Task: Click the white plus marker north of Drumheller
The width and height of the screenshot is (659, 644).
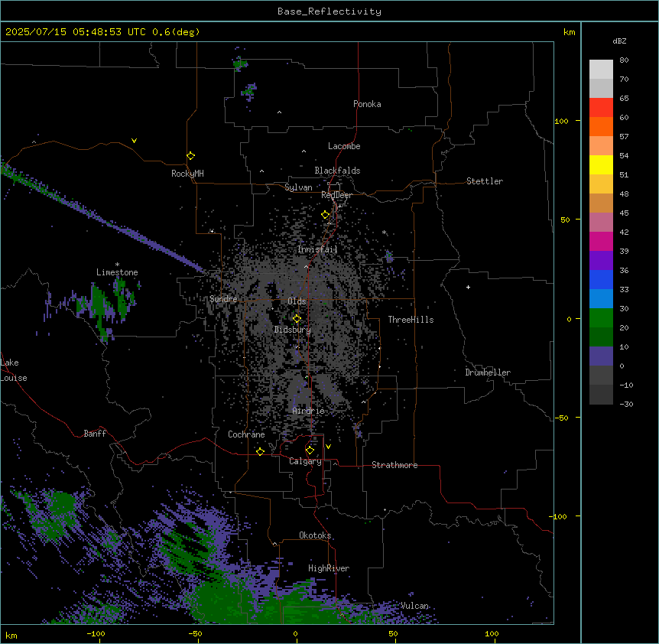Action: 468,287
